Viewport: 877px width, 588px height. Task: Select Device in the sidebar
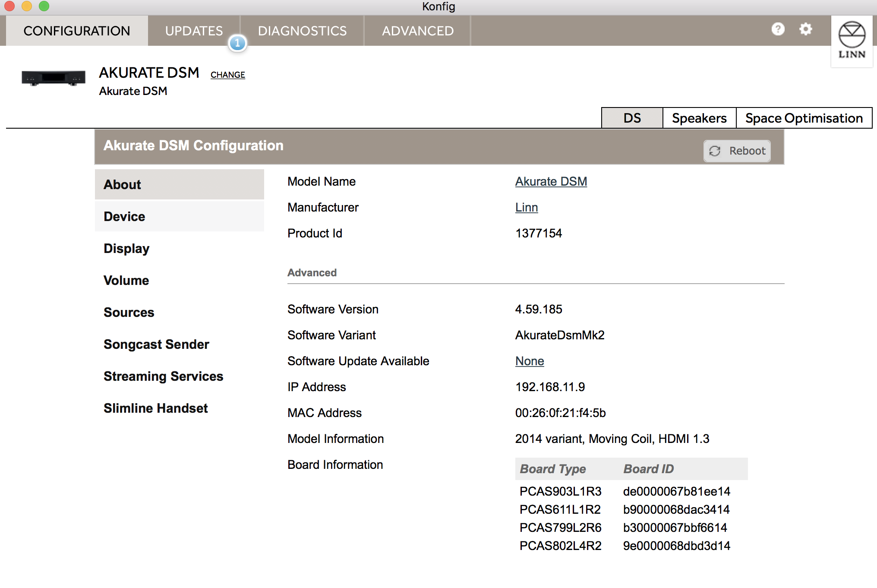[x=180, y=216]
